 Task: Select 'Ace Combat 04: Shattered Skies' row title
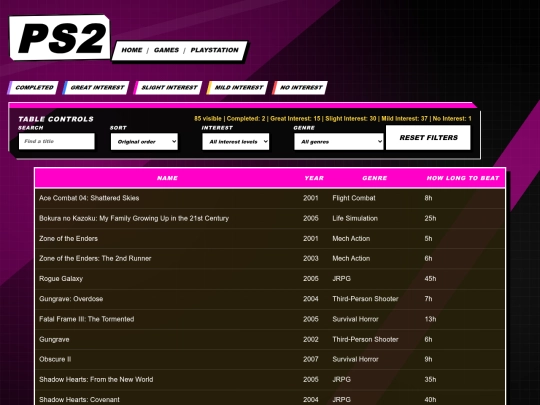[89, 198]
